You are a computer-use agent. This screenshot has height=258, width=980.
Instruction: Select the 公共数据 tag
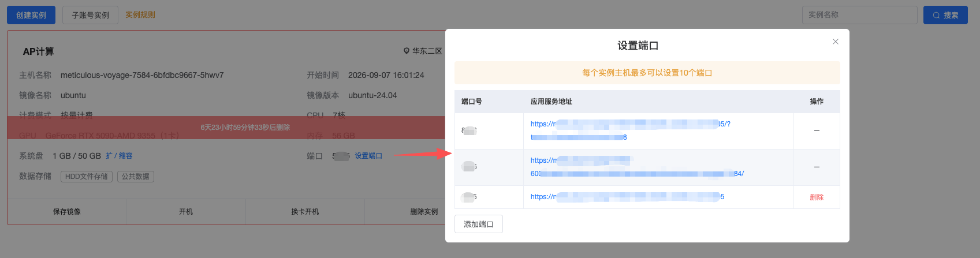pyautogui.click(x=136, y=177)
